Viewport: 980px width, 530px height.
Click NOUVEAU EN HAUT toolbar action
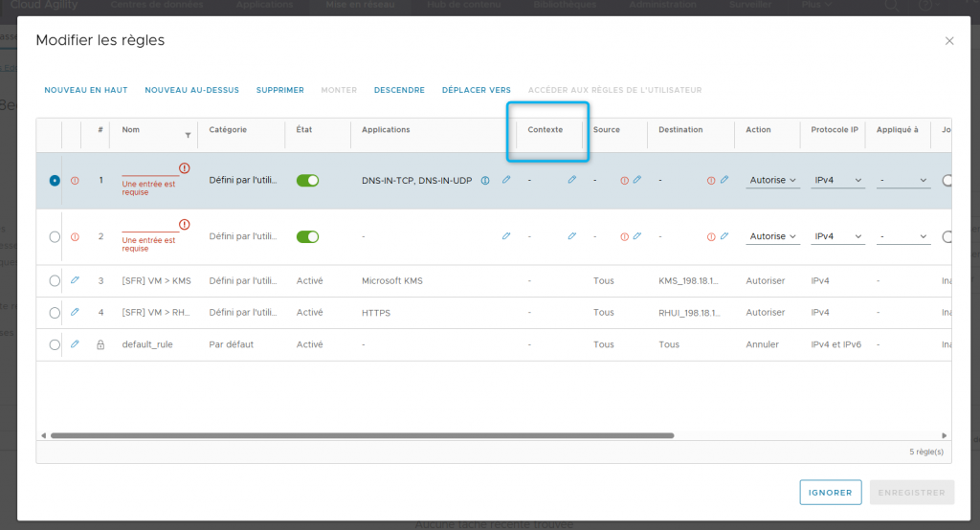click(86, 90)
